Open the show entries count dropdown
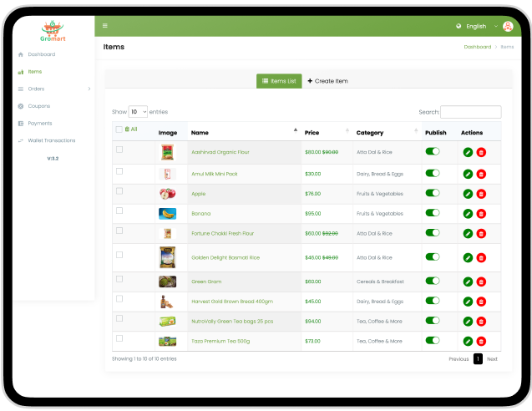 click(x=138, y=111)
